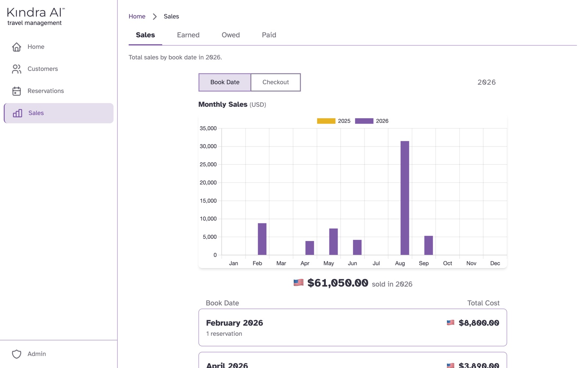Click the Kindra AI logo
Viewport: 588px width, 368px height.
pos(36,17)
